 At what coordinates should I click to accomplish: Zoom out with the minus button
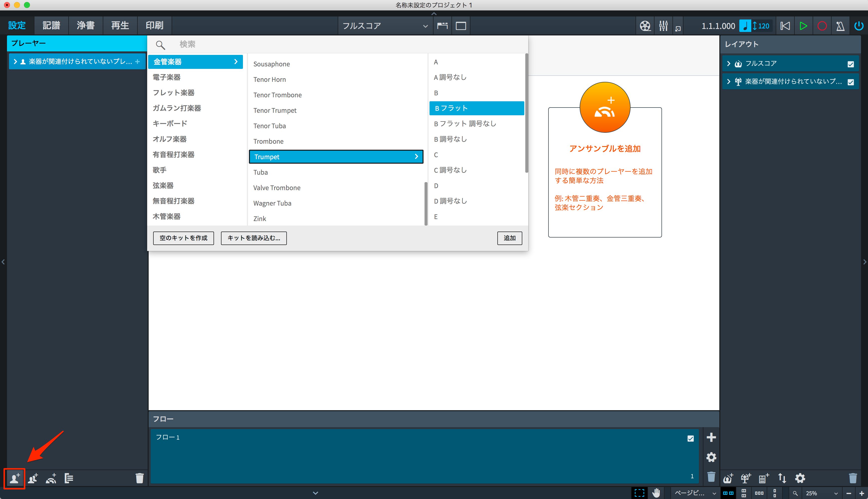849,493
